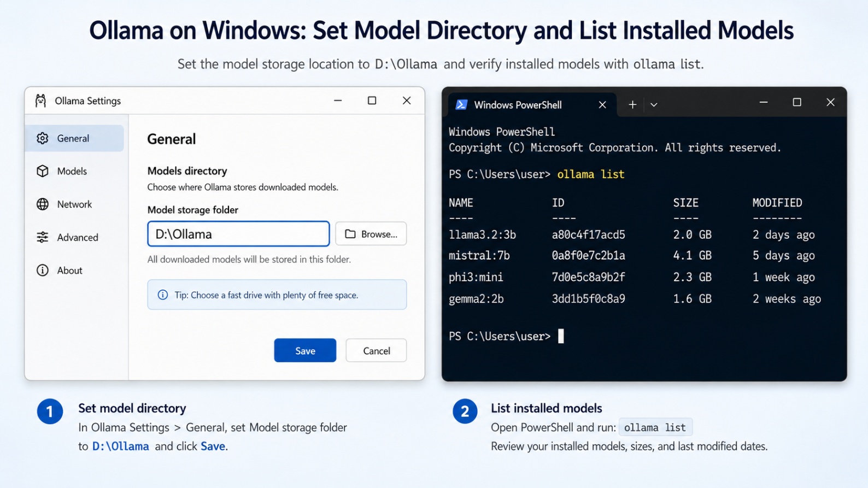The width and height of the screenshot is (868, 488).
Task: Focus the Model storage folder field
Action: (x=238, y=234)
